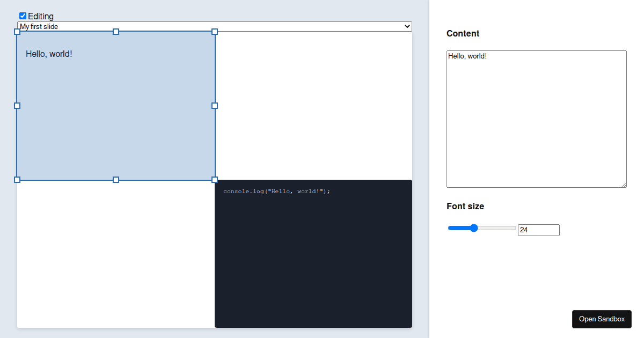Click the bottom-right resize handle
The height and width of the screenshot is (338, 644).
pos(215,180)
